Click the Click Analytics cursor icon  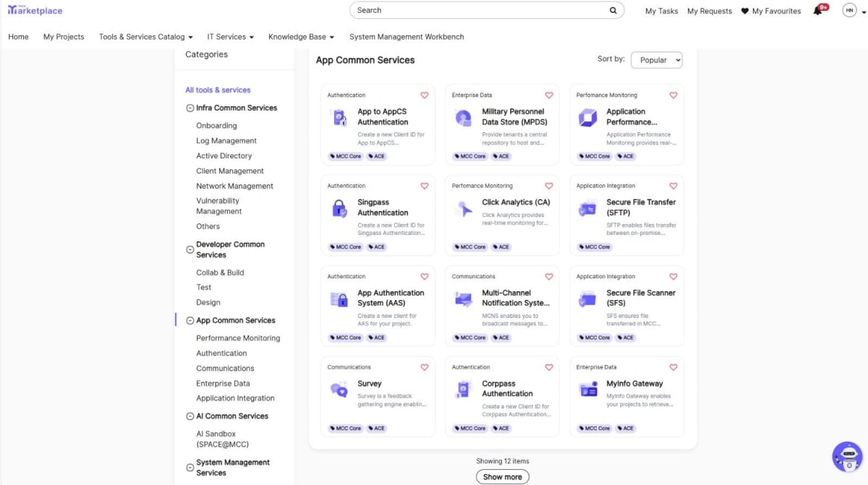[x=464, y=209]
